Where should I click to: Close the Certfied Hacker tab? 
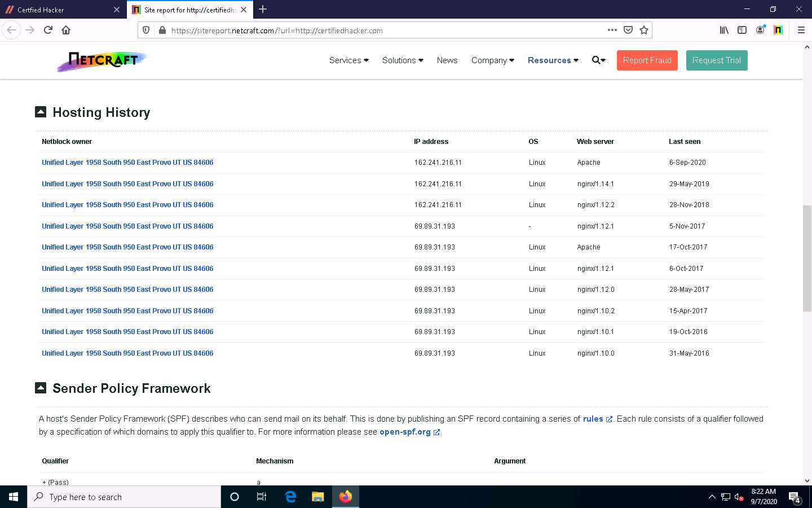point(117,10)
